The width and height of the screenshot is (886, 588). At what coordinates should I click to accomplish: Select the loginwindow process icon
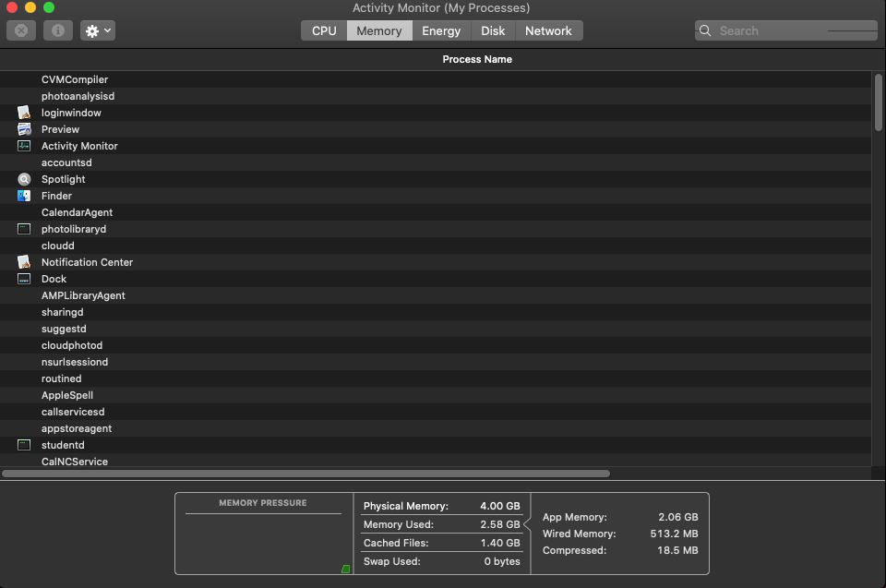coord(24,113)
